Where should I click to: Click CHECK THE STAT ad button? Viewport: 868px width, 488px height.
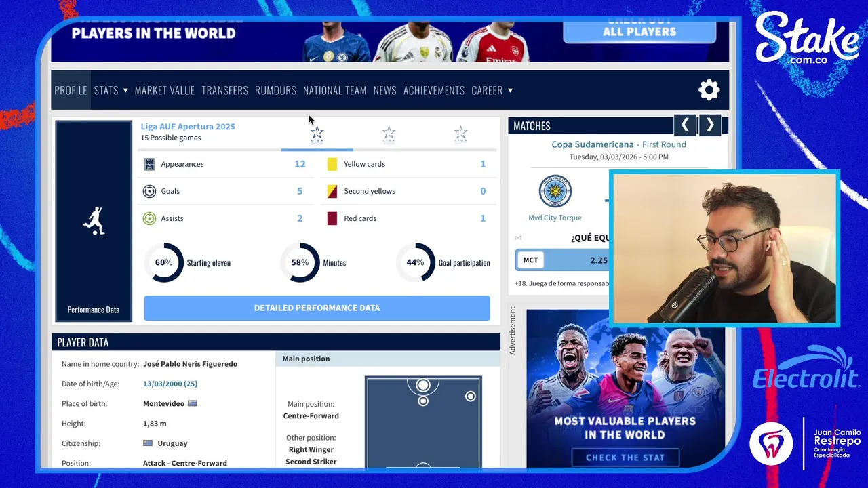click(x=625, y=457)
